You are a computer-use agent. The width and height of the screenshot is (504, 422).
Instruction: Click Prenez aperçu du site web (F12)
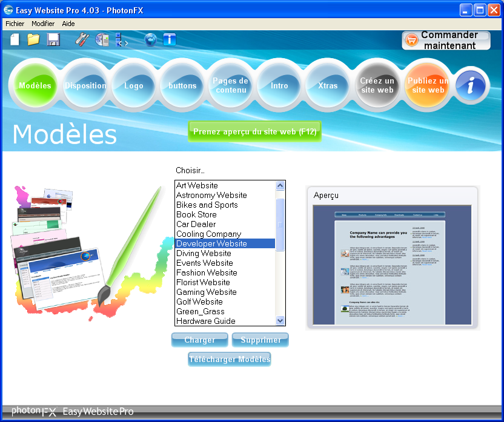(254, 131)
